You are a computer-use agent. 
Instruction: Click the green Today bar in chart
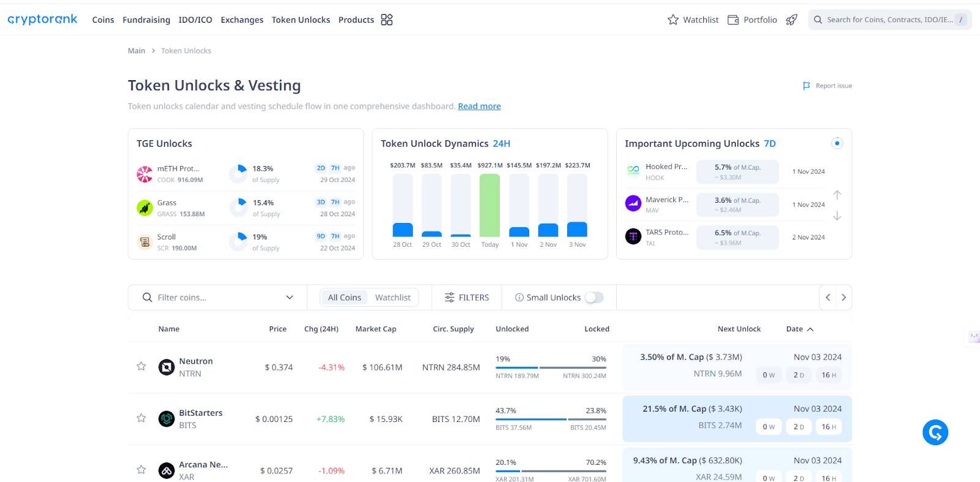[489, 205]
